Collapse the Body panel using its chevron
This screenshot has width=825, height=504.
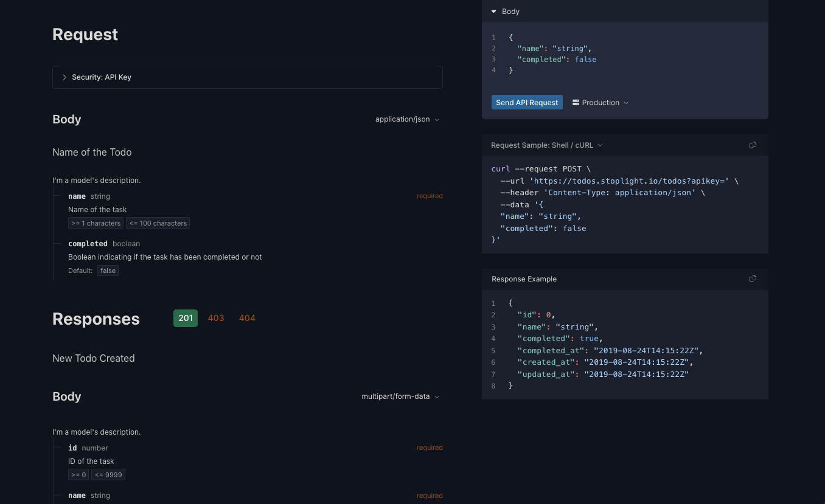pos(493,11)
